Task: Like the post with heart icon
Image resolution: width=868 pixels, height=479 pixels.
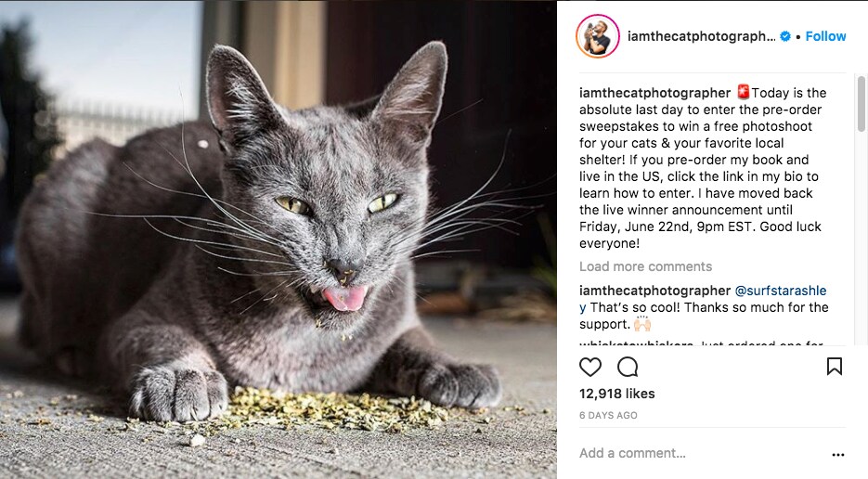Action: point(590,367)
